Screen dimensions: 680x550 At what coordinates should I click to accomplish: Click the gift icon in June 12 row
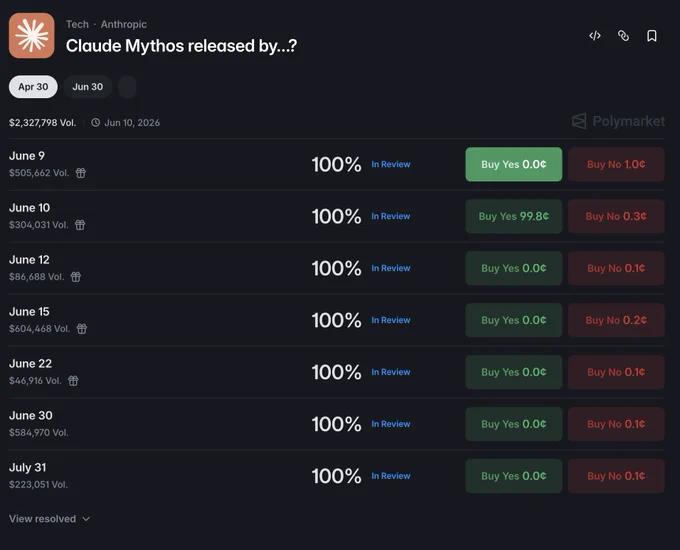pyautogui.click(x=75, y=277)
